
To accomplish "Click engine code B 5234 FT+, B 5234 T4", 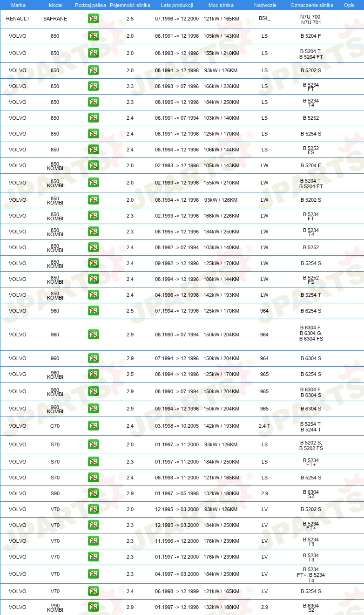I will (311, 575).
